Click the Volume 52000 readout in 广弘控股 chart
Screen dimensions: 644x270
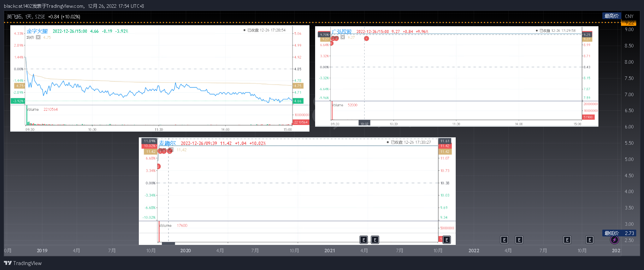(345, 105)
